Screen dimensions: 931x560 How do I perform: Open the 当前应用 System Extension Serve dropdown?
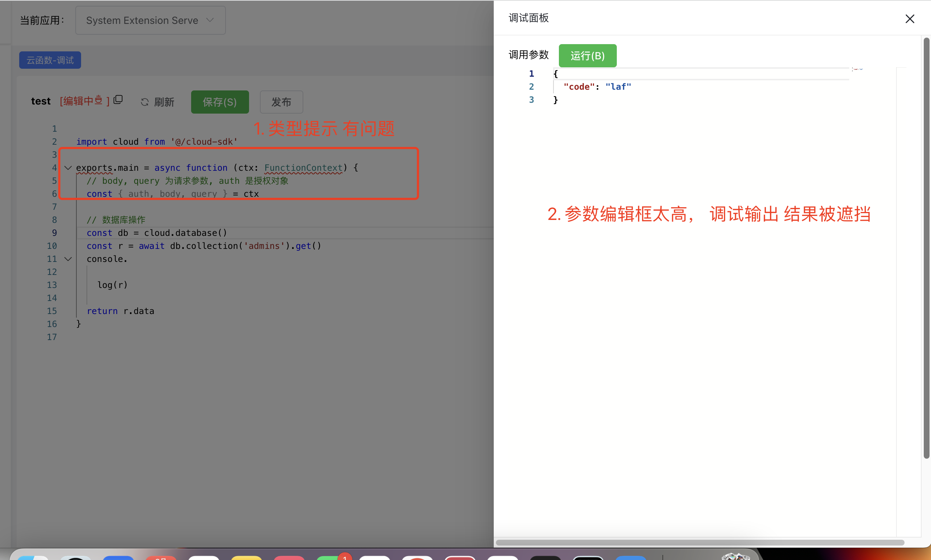150,20
